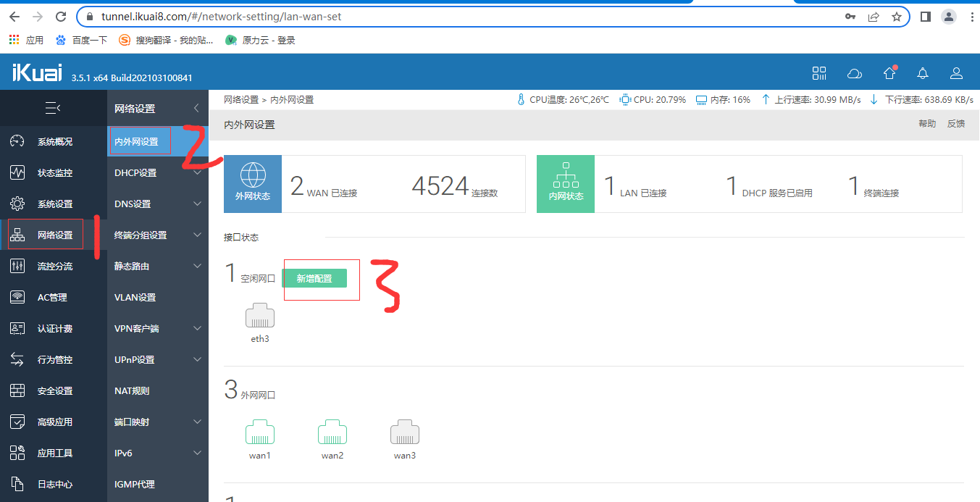
Task: Open the 网络设置 sidebar item
Action: (x=54, y=235)
